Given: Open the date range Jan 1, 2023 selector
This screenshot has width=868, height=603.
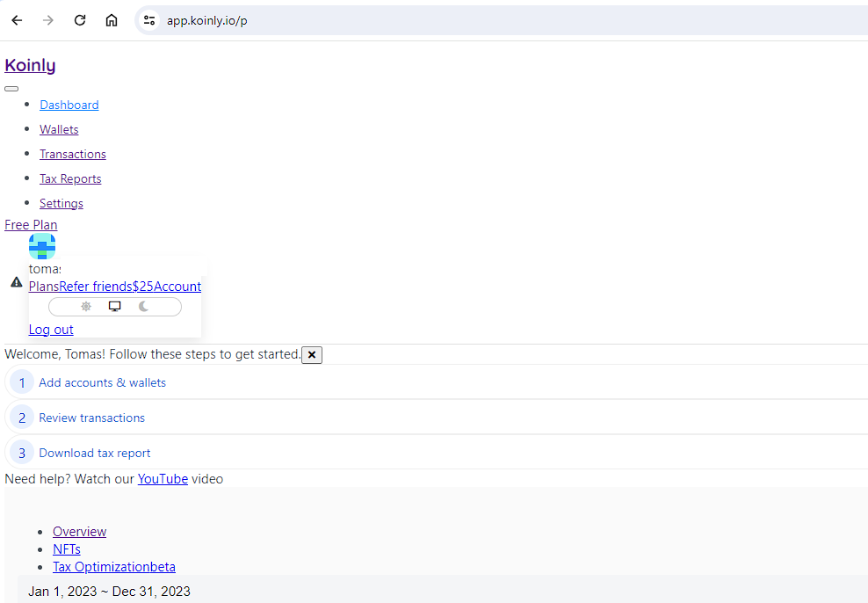Looking at the screenshot, I should (109, 591).
